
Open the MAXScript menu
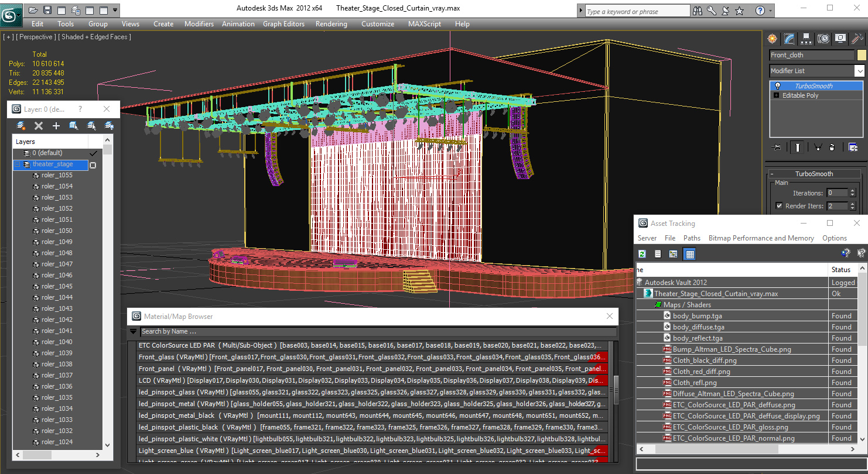click(x=425, y=24)
